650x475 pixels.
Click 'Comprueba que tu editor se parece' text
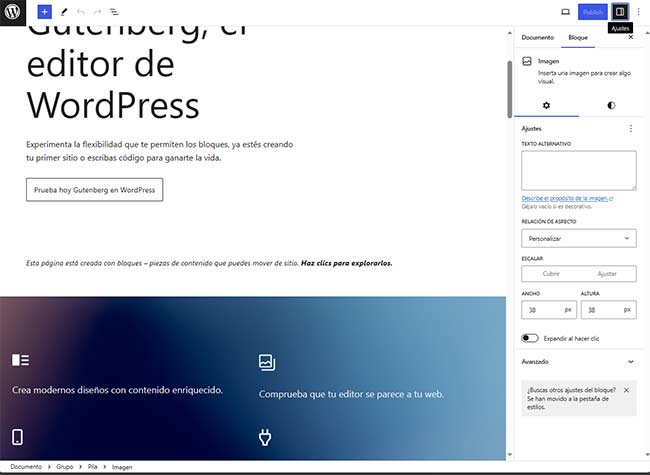coord(351,394)
